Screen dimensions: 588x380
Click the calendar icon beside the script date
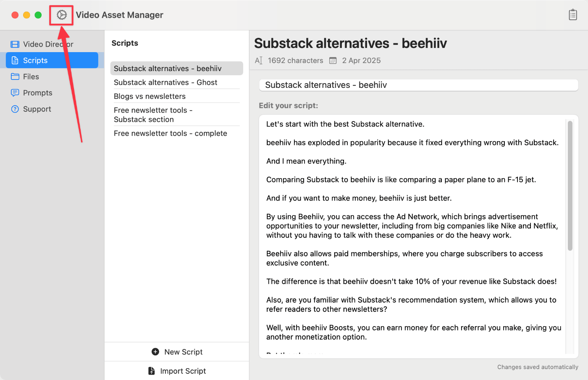333,60
